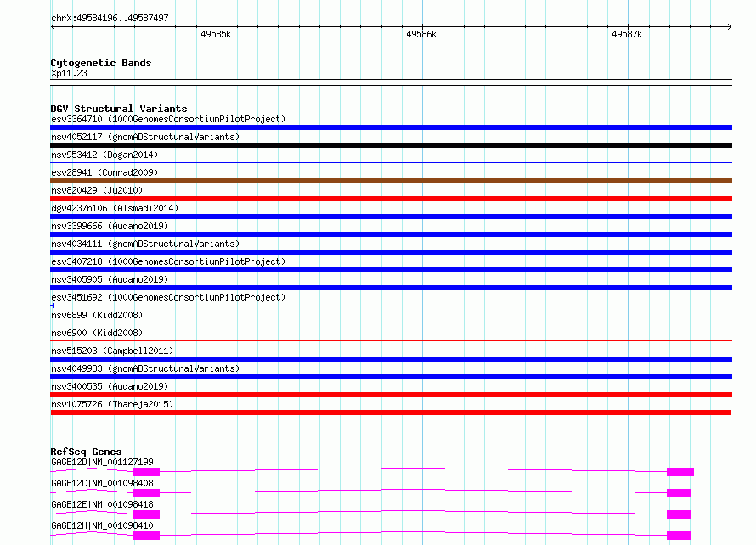Image resolution: width=756 pixels, height=545 pixels.
Task: Click the red bar of nsv820429
Action: pos(391,199)
